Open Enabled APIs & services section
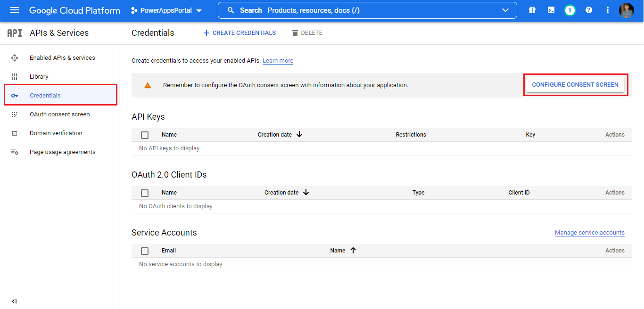 pyautogui.click(x=62, y=58)
